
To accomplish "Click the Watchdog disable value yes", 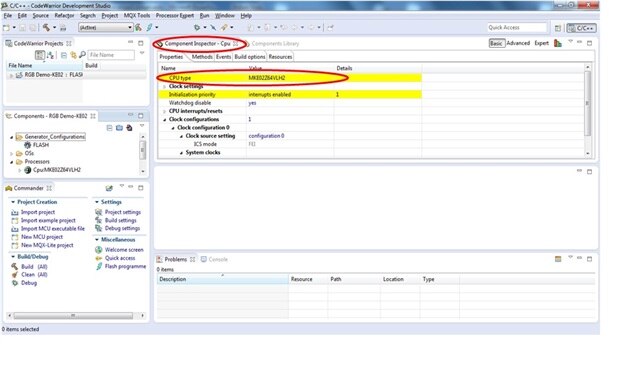I will [252, 103].
